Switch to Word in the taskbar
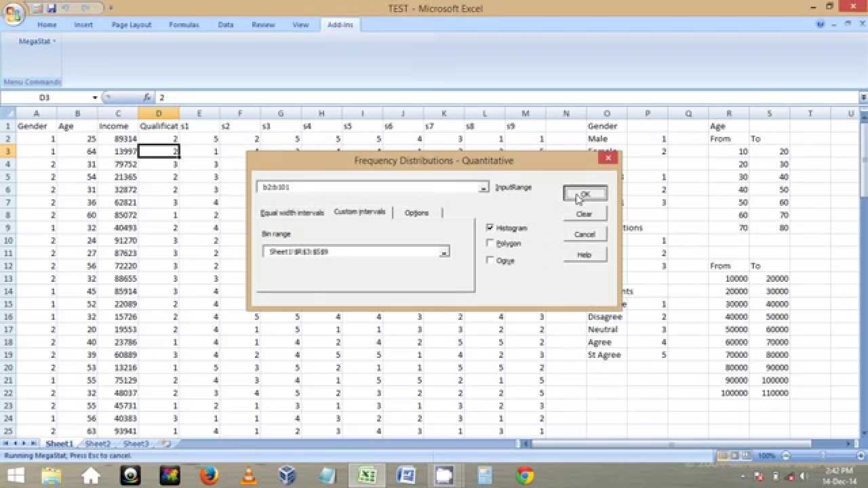The image size is (868, 488). tap(406, 475)
